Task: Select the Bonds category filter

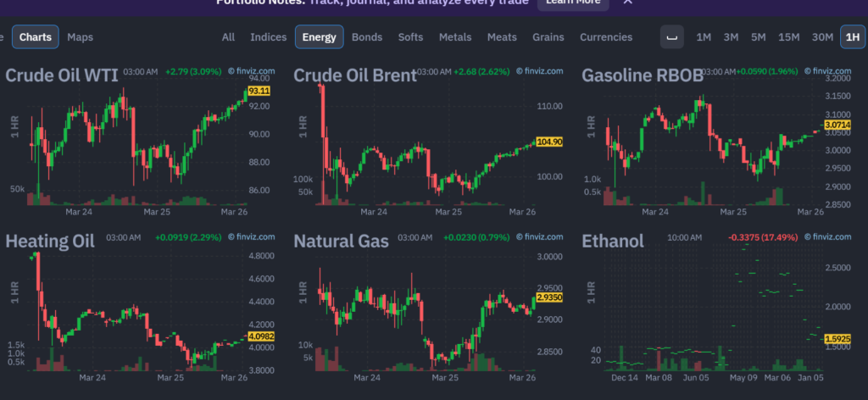Action: point(367,37)
